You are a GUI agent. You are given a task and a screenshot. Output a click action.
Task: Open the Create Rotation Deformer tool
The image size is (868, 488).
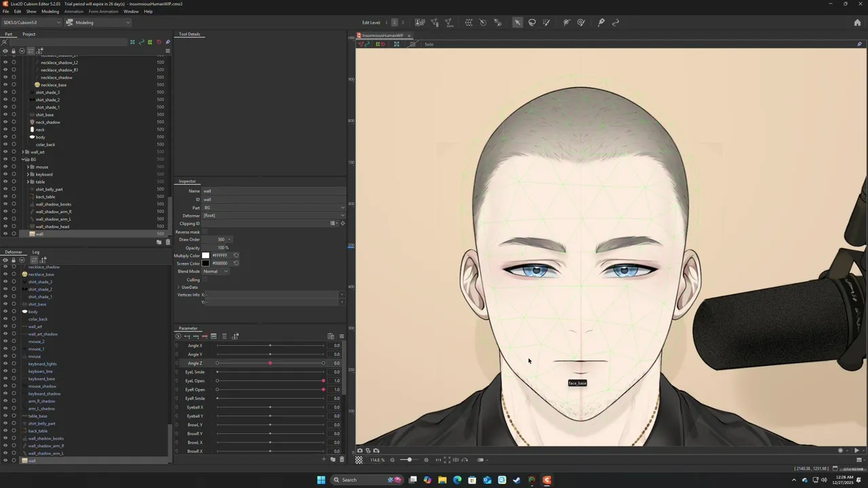click(483, 22)
